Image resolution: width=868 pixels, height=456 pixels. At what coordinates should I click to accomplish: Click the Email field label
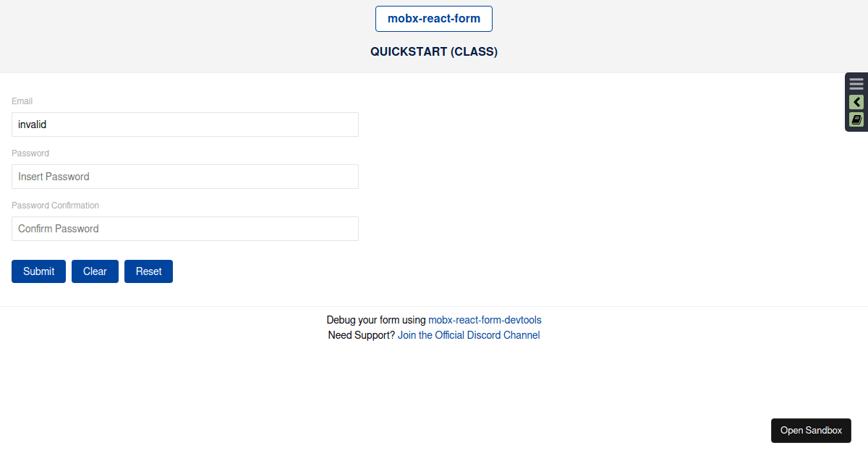coord(22,101)
